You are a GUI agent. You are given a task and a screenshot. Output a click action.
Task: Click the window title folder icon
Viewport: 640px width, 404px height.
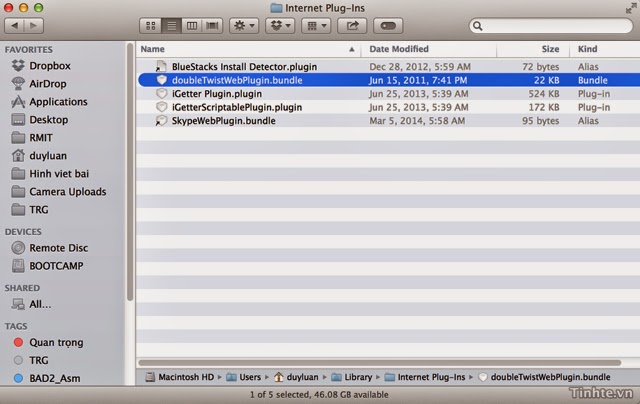pyautogui.click(x=276, y=8)
